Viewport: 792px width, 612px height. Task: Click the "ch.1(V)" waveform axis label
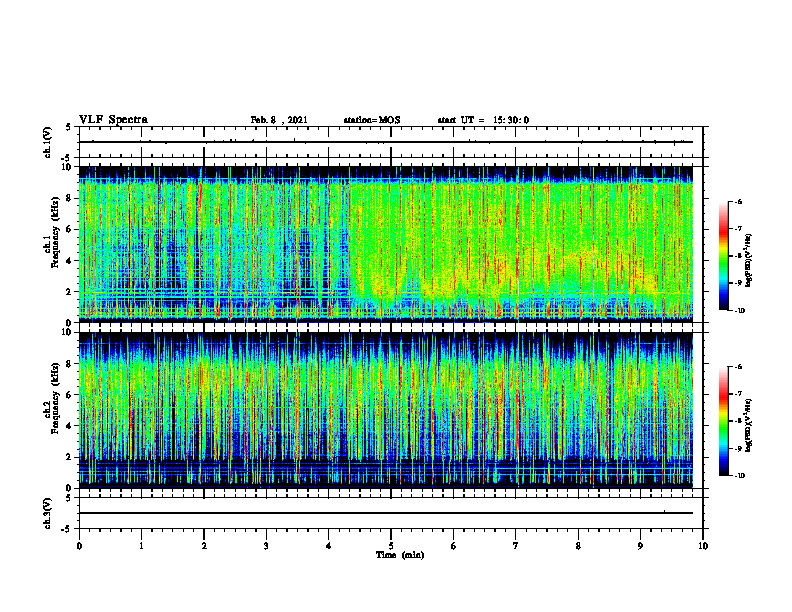click(x=48, y=142)
